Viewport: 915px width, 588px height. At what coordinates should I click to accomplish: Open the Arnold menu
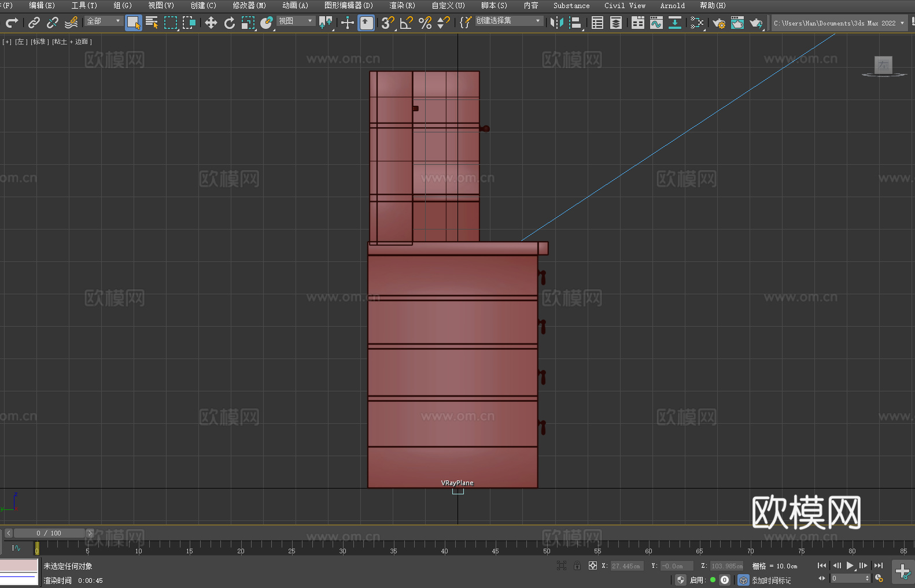[673, 5]
